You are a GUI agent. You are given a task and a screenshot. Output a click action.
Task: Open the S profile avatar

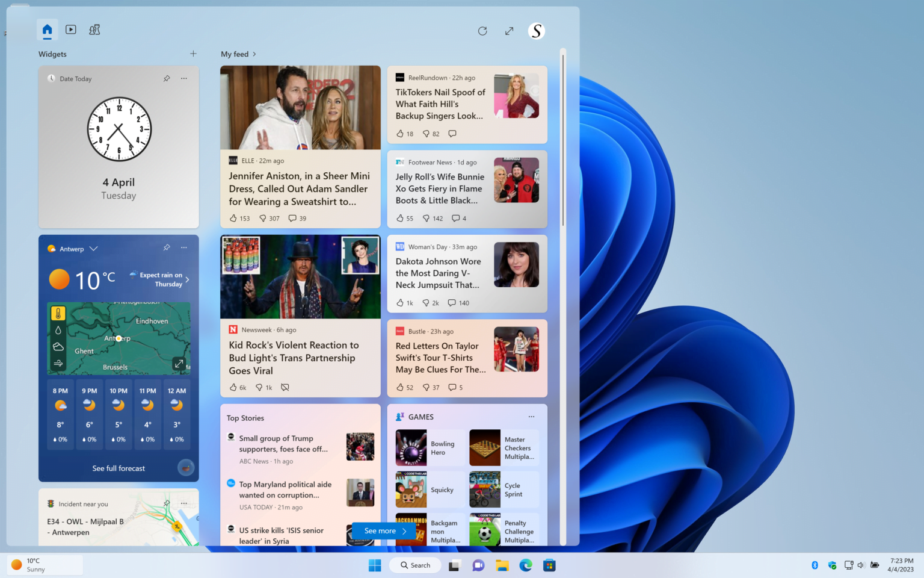[536, 31]
